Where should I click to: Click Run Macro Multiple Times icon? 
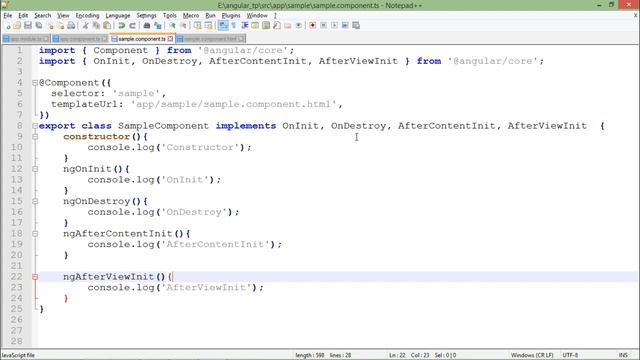345,25
